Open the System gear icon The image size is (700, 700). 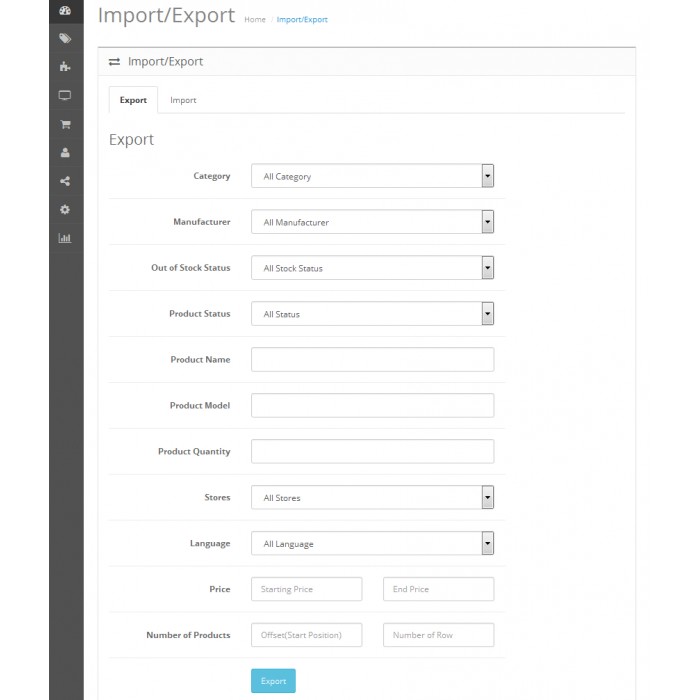tap(65, 210)
